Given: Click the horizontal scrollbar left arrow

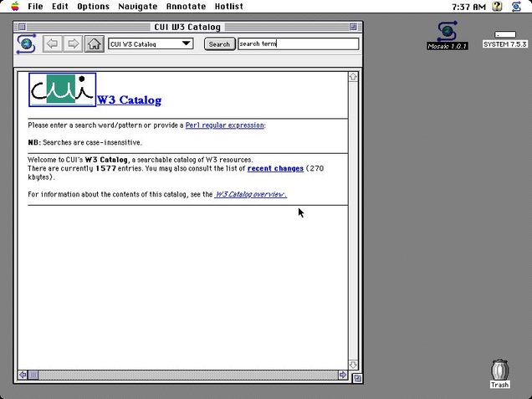Looking at the screenshot, I should 23,375.
